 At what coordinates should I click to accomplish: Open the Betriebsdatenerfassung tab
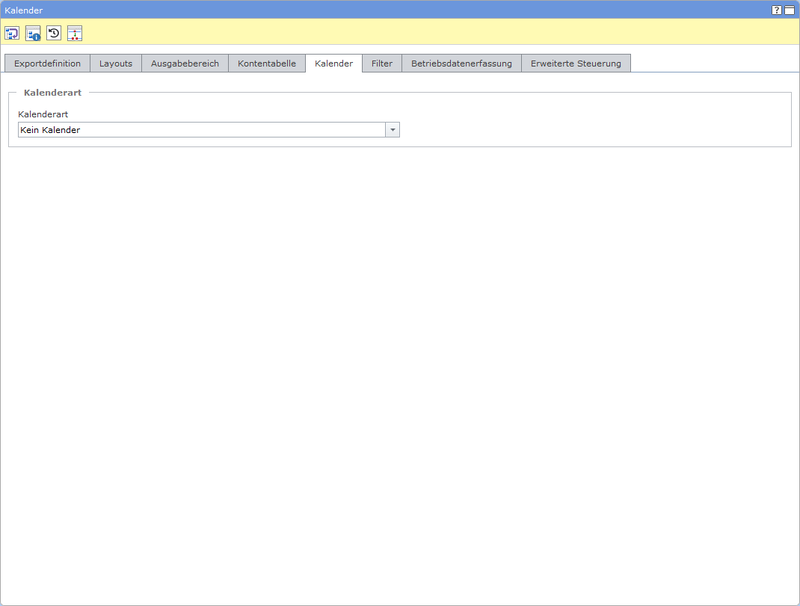pos(461,63)
